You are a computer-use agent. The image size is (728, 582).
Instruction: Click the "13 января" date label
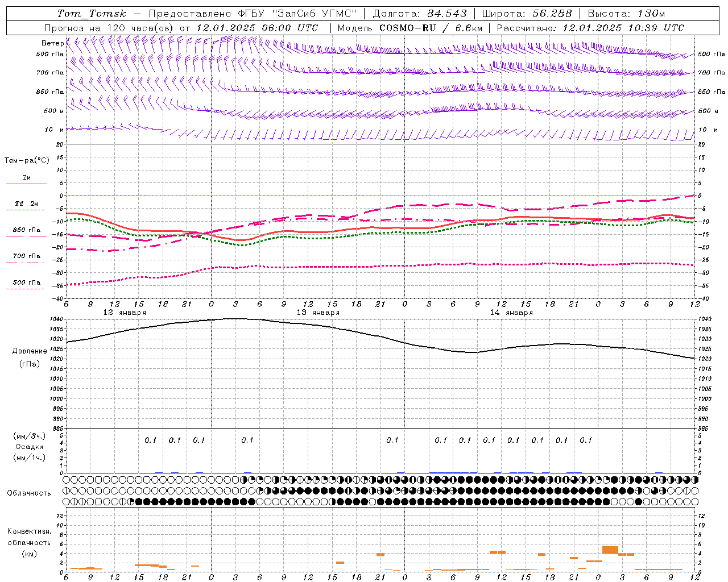[x=318, y=313]
